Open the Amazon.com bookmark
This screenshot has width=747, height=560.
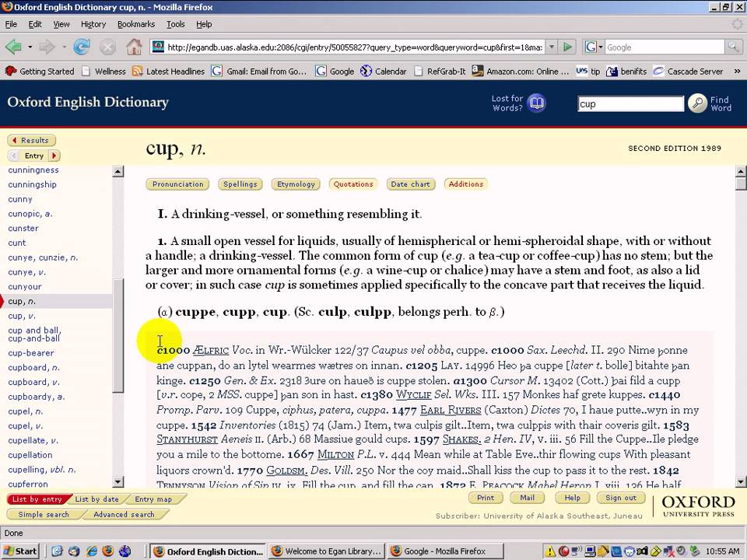[521, 72]
